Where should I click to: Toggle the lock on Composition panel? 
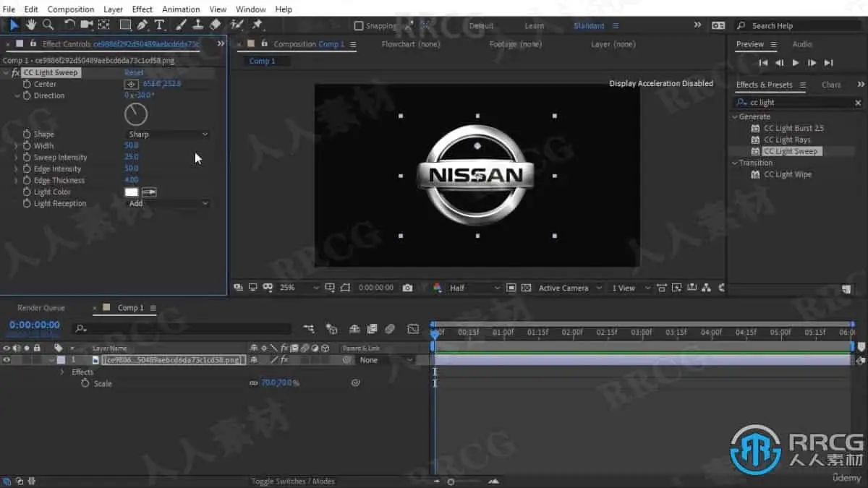pyautogui.click(x=263, y=44)
